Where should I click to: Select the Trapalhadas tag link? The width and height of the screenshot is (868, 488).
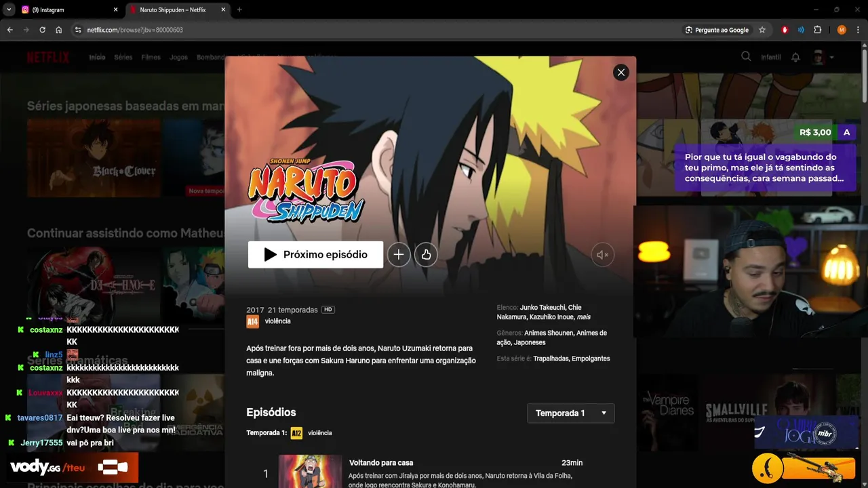click(551, 359)
